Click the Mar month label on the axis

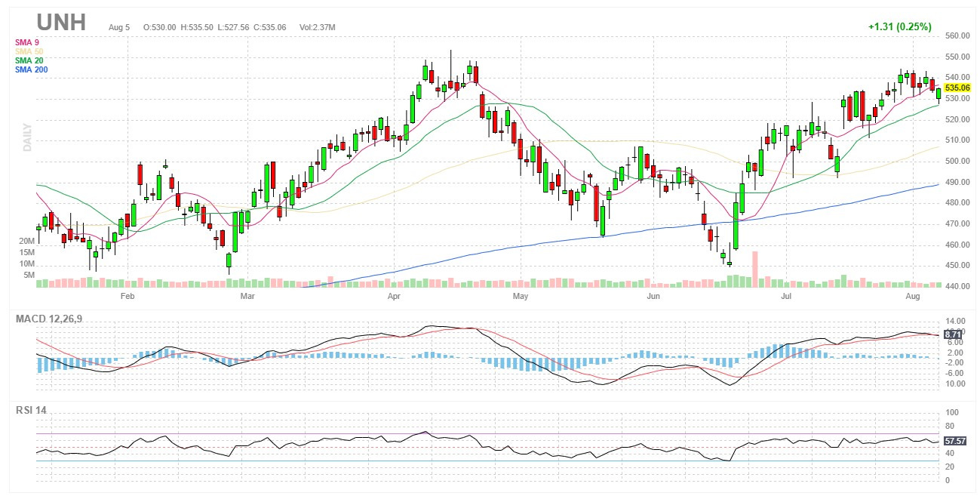(x=247, y=297)
